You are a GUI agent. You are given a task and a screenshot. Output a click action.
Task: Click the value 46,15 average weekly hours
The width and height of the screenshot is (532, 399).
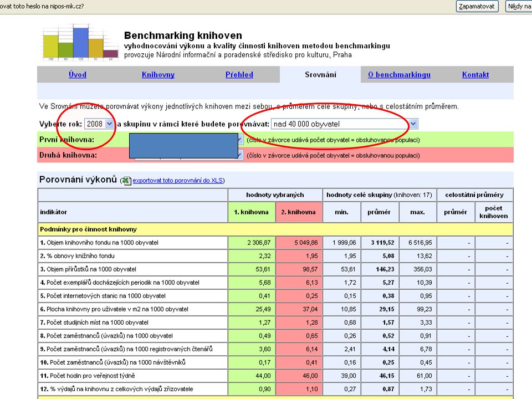point(386,376)
